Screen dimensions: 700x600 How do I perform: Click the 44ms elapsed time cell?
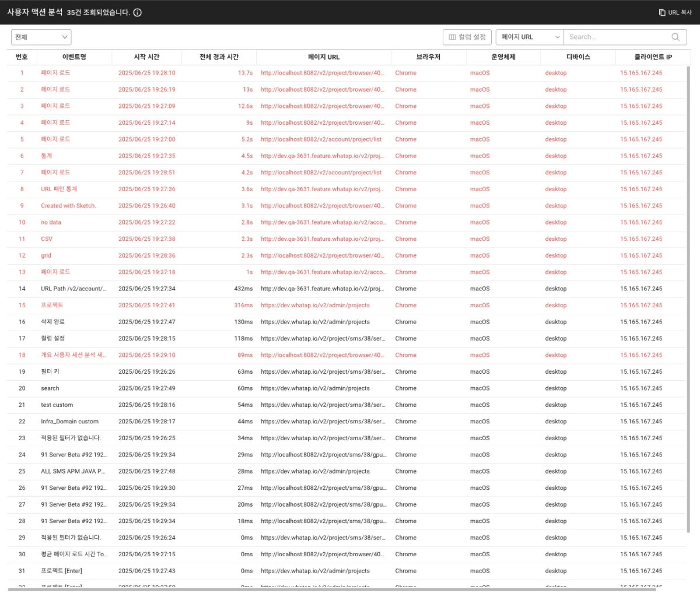(245, 422)
